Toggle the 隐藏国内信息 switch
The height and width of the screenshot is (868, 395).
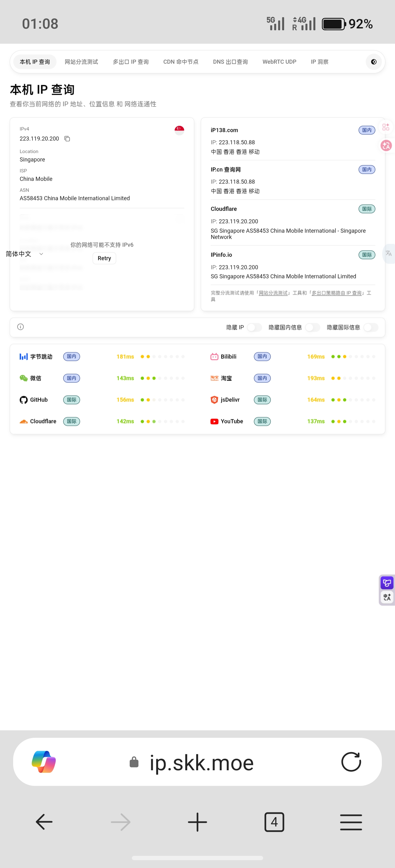pyautogui.click(x=312, y=327)
